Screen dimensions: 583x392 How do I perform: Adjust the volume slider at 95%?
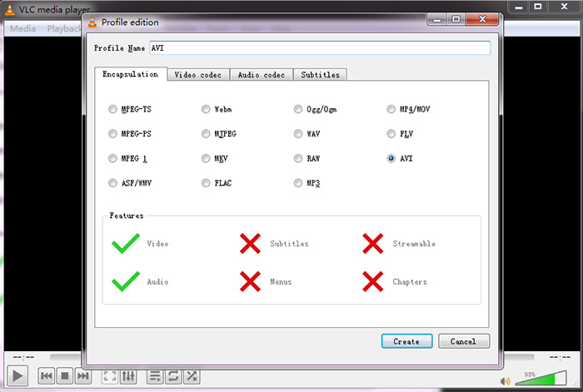pyautogui.click(x=541, y=378)
